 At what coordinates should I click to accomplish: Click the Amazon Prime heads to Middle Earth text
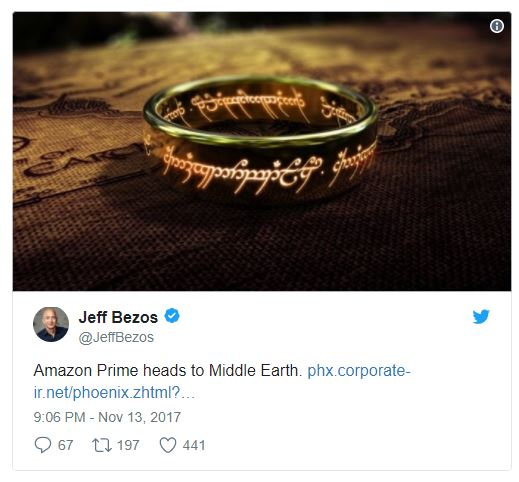pos(168,370)
